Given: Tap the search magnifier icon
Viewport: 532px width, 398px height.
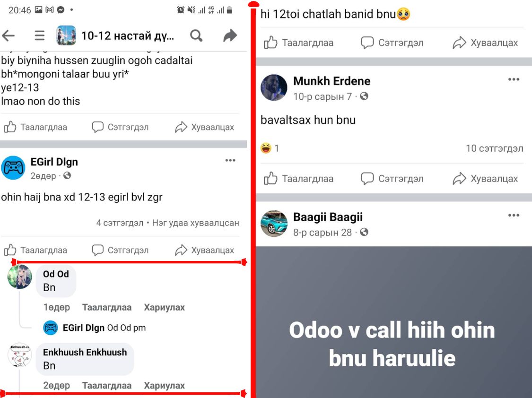Looking at the screenshot, I should coord(196,35).
